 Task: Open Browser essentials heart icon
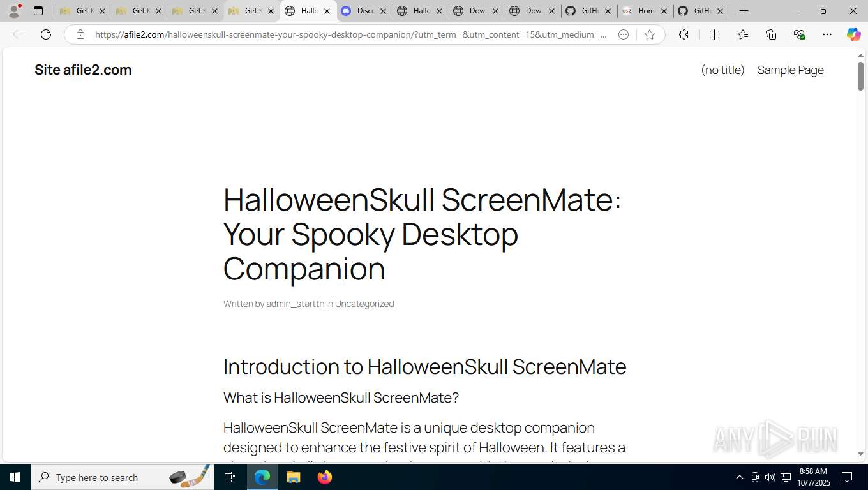tap(799, 34)
